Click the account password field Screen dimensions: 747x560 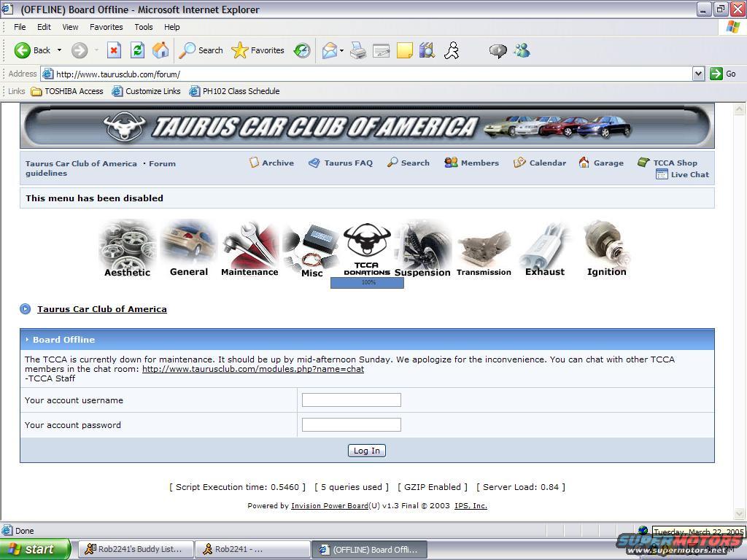[x=351, y=424]
